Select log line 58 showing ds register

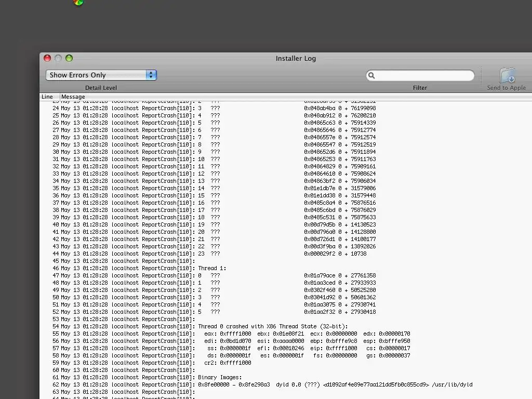tap(286, 355)
